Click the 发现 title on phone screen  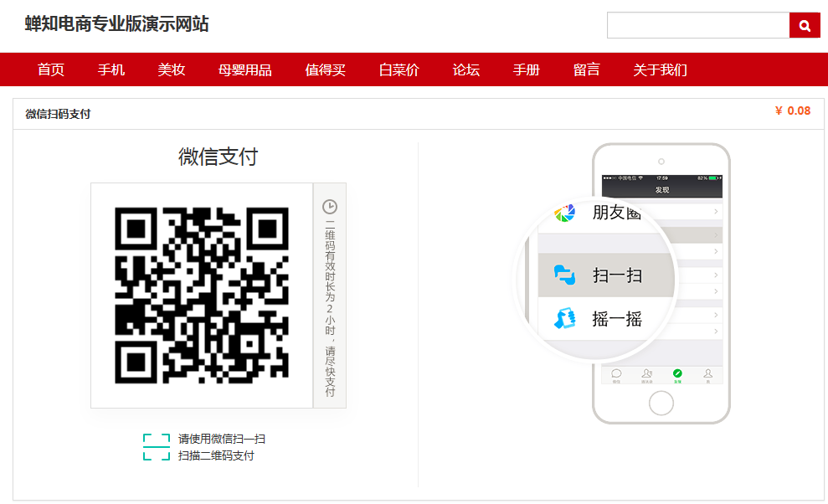[x=662, y=190]
